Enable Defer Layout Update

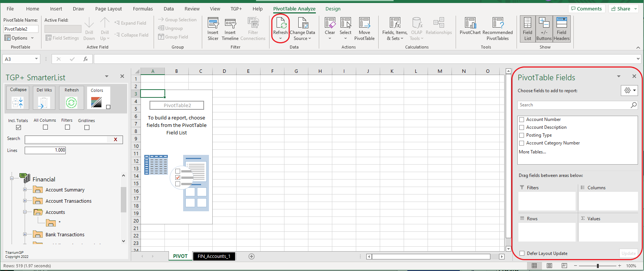tap(522, 253)
